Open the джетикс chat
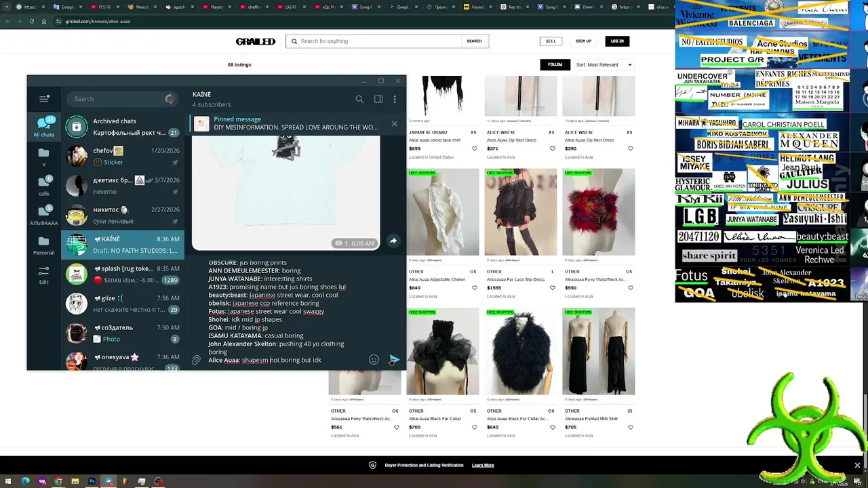The width and height of the screenshot is (868, 488). point(123,186)
